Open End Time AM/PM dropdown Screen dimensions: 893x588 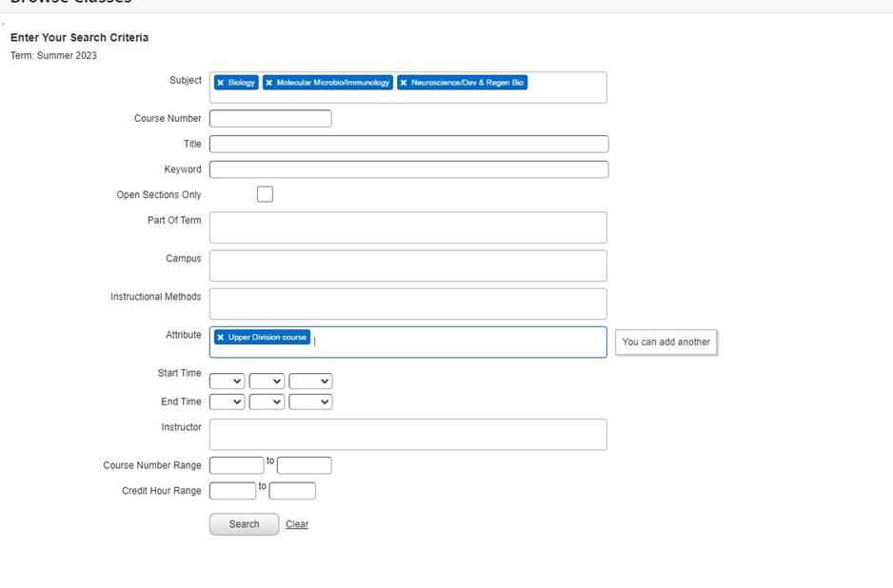[310, 402]
